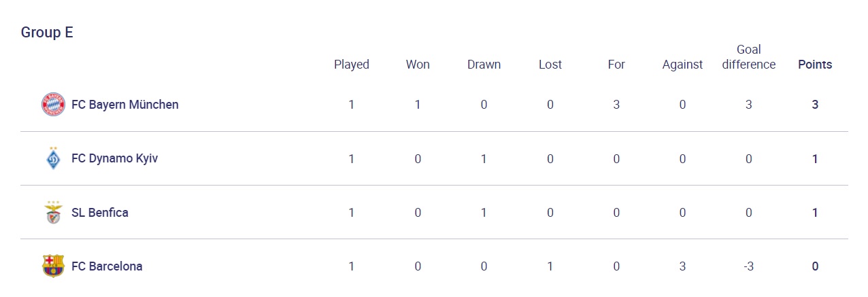Open the SL Benfica team link
Viewport: 868px width, 297px height.
[100, 212]
